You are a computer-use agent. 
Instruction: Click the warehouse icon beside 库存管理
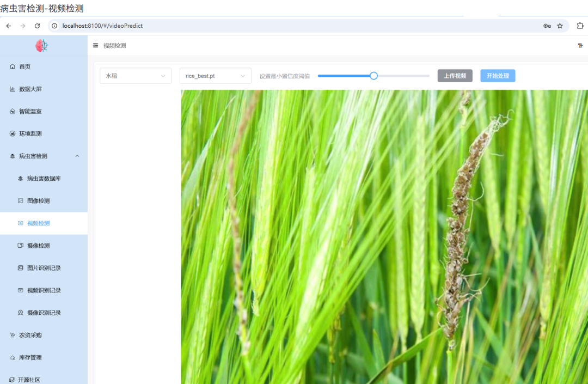13,357
